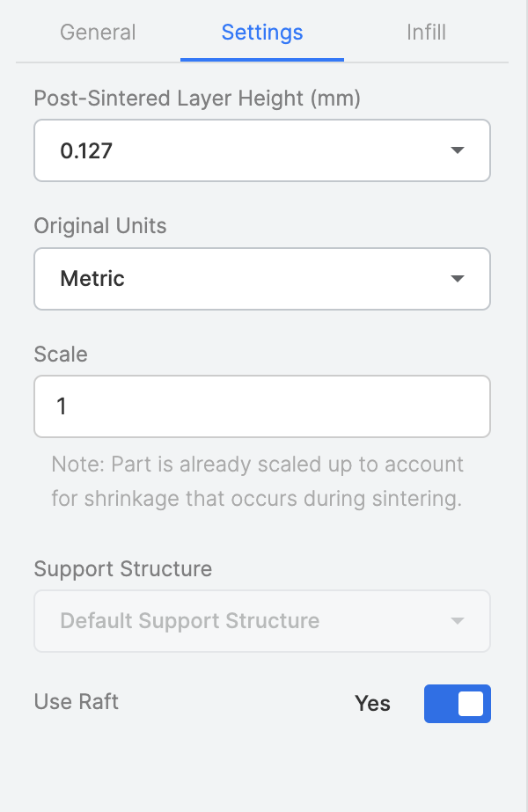Click the Post-Sintered Layer Height (mm) label
The width and height of the screenshot is (528, 812).
197,99
